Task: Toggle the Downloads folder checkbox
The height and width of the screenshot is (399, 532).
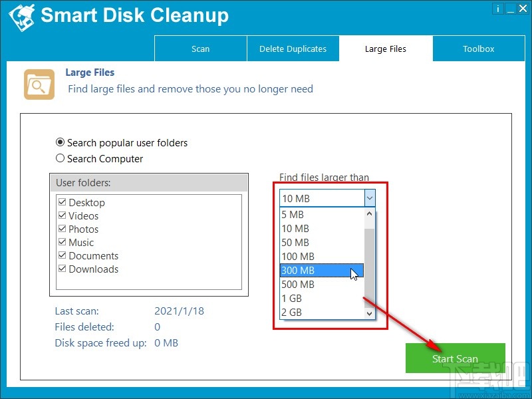Action: tap(62, 269)
